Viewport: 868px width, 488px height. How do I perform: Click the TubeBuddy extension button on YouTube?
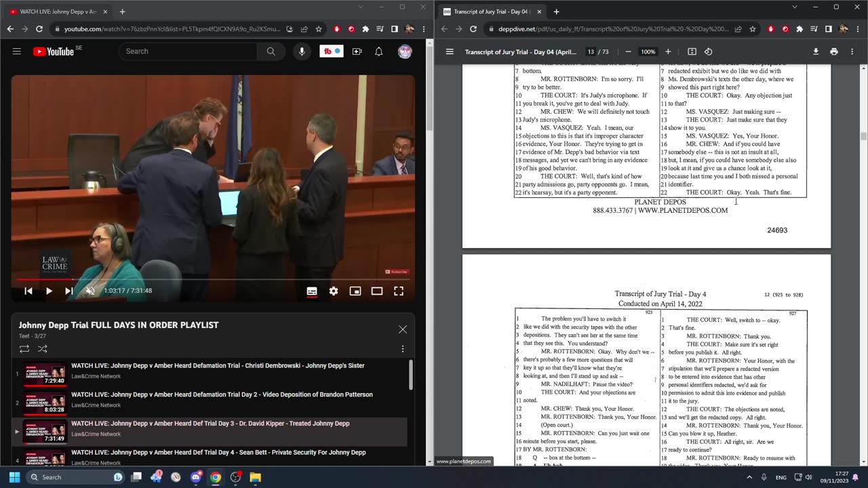coord(332,52)
